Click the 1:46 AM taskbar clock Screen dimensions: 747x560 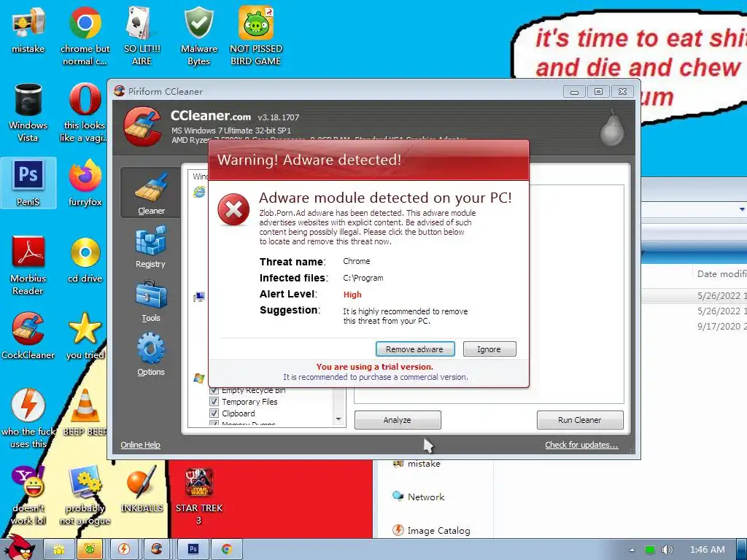(707, 550)
